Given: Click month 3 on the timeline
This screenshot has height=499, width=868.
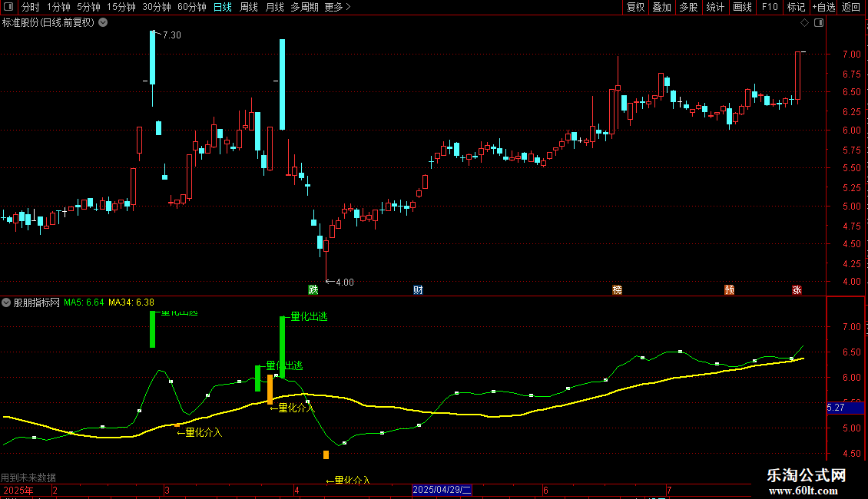Looking at the screenshot, I should tap(167, 490).
